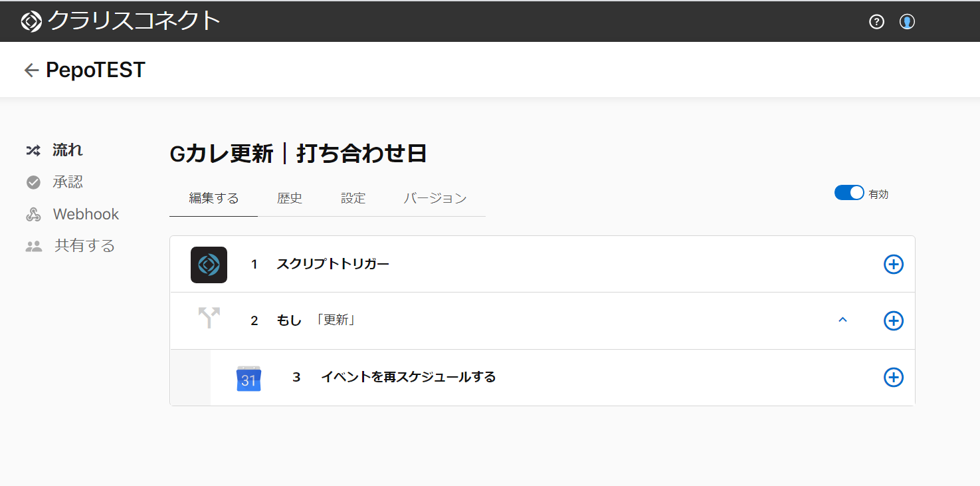Image resolution: width=980 pixels, height=486 pixels.
Task: Click the Claris Connect logo icon
Action: (x=31, y=21)
